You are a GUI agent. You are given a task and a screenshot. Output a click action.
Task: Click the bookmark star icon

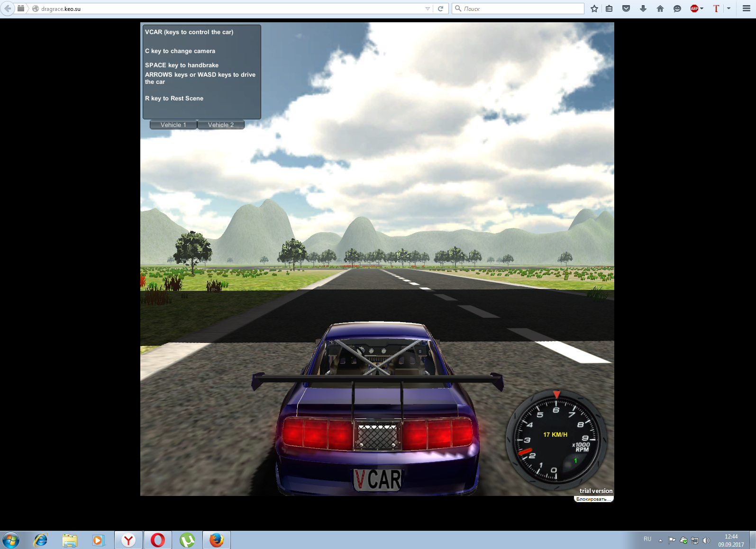pyautogui.click(x=594, y=9)
